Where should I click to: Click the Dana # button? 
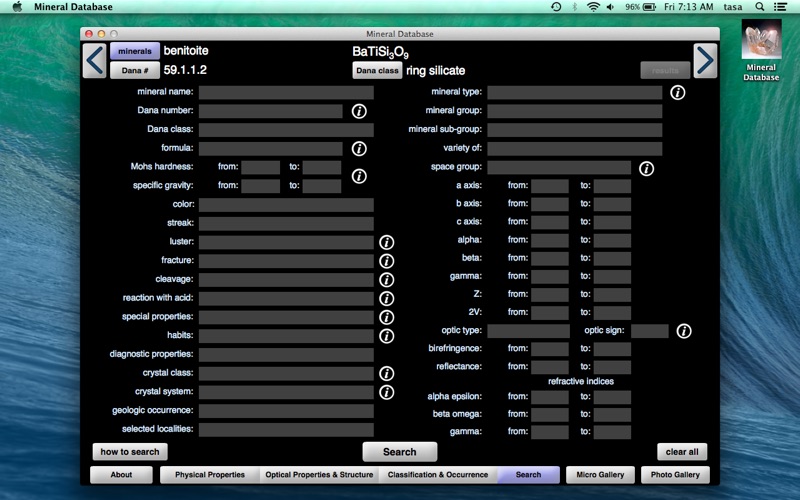pyautogui.click(x=135, y=70)
